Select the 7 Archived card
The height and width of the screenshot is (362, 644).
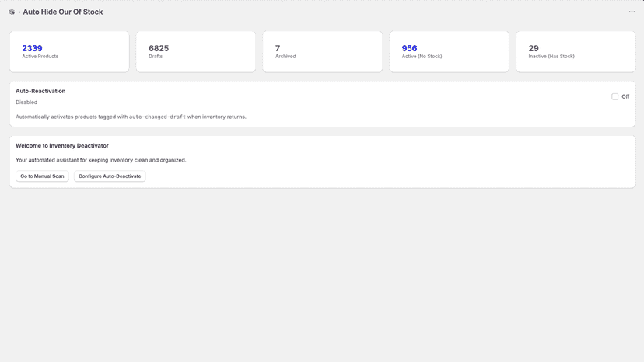(323, 52)
